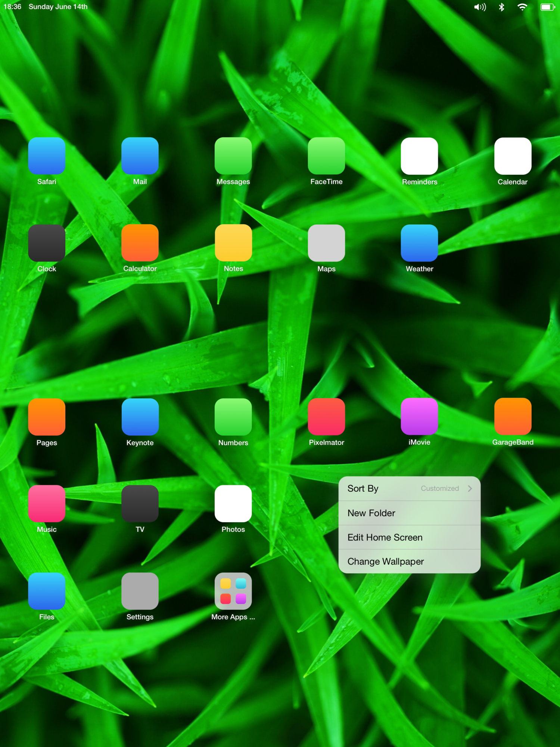Tap the Notes app icon

233,243
